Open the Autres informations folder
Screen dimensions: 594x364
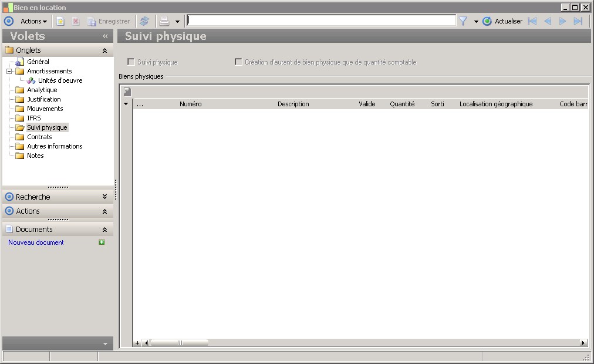click(55, 146)
